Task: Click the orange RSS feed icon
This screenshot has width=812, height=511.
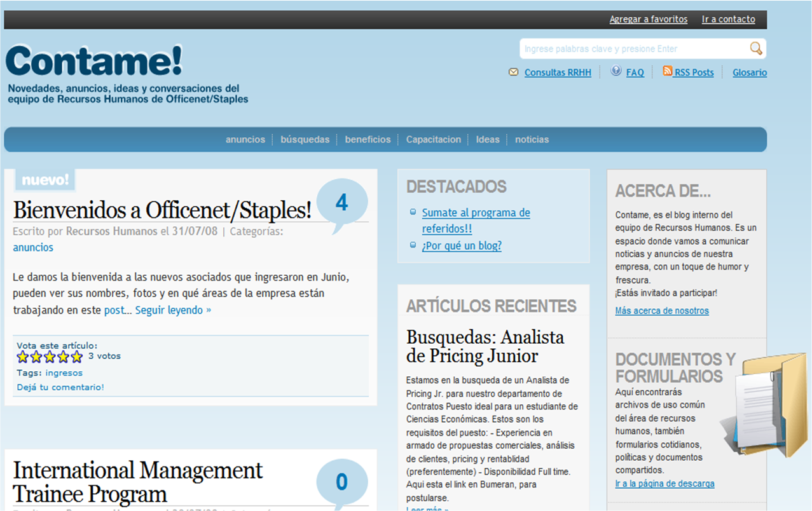Action: (x=667, y=71)
